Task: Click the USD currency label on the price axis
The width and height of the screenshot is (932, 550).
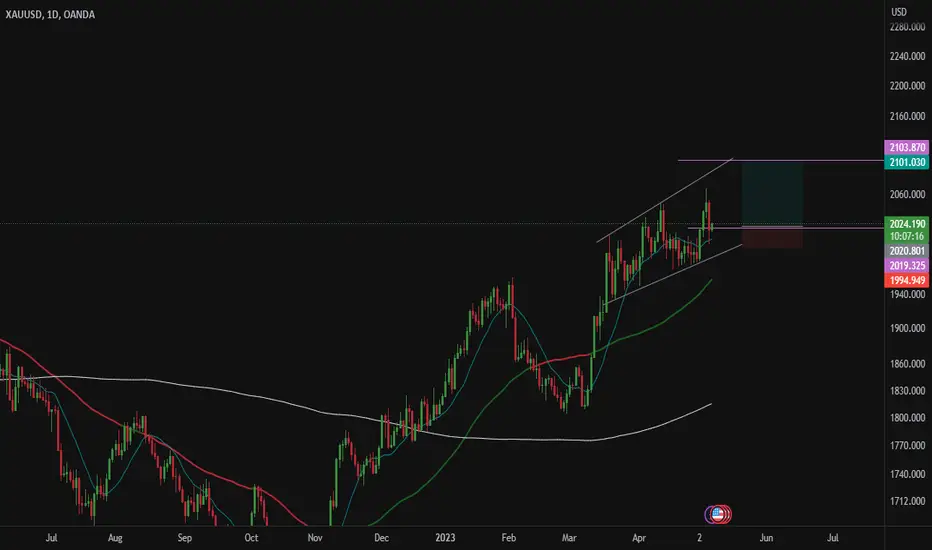Action: 899,12
